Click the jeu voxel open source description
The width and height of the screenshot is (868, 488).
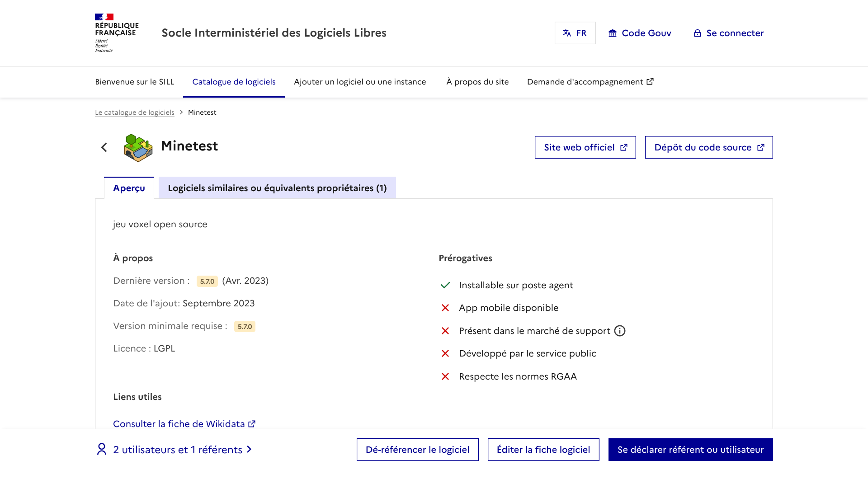coord(160,224)
